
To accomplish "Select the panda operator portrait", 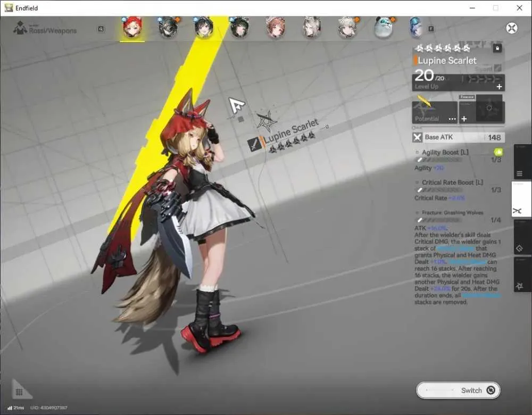I will (x=384, y=27).
